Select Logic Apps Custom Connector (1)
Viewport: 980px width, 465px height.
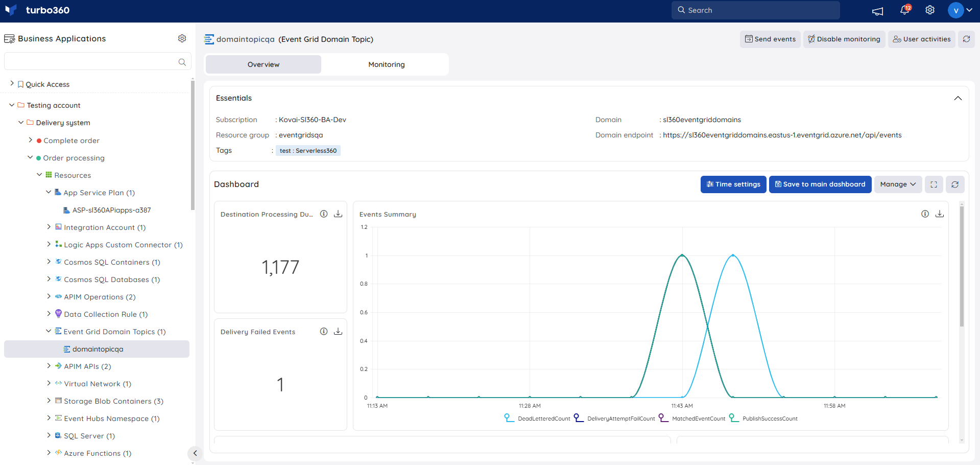123,245
